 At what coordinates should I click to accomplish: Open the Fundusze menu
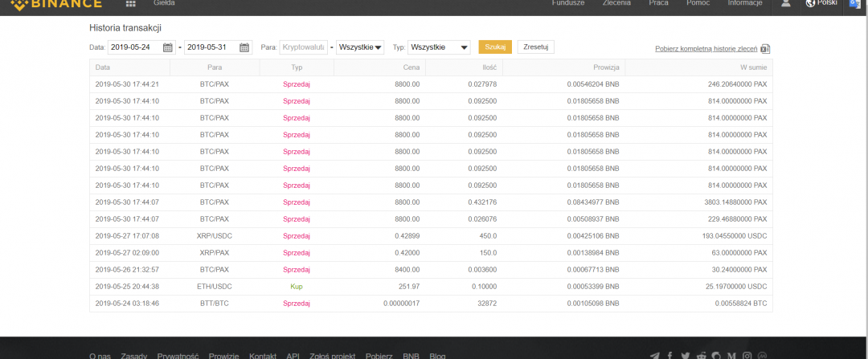pyautogui.click(x=567, y=4)
